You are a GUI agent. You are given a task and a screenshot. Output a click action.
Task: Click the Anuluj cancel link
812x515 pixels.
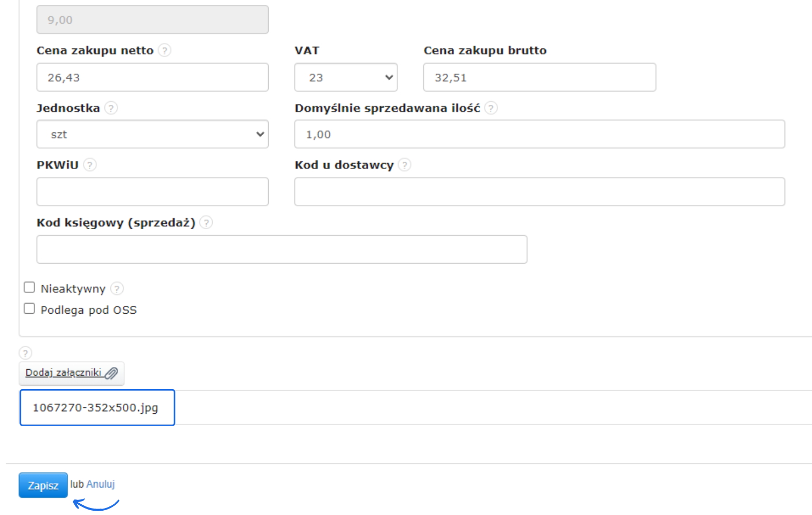pos(101,484)
